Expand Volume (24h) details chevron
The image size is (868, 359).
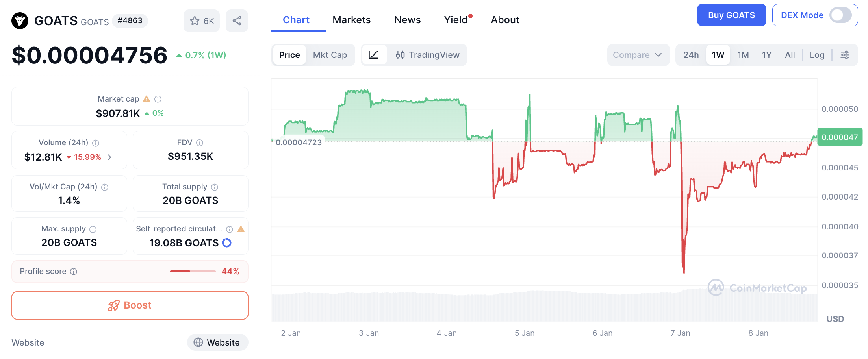[109, 157]
